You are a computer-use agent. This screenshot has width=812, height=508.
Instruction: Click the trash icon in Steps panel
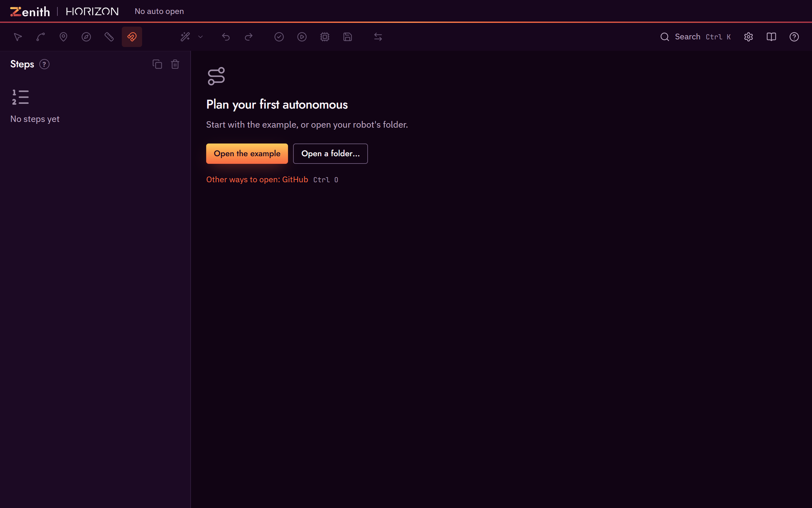pyautogui.click(x=175, y=64)
